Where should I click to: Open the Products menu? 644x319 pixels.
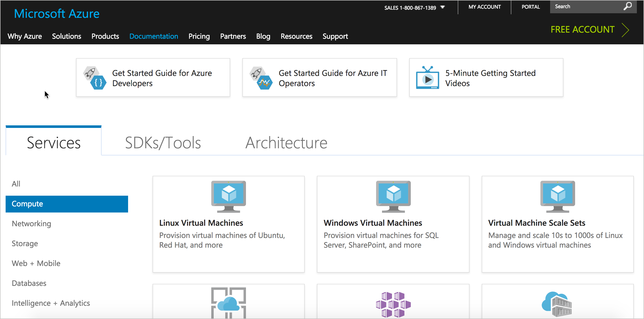click(x=105, y=36)
